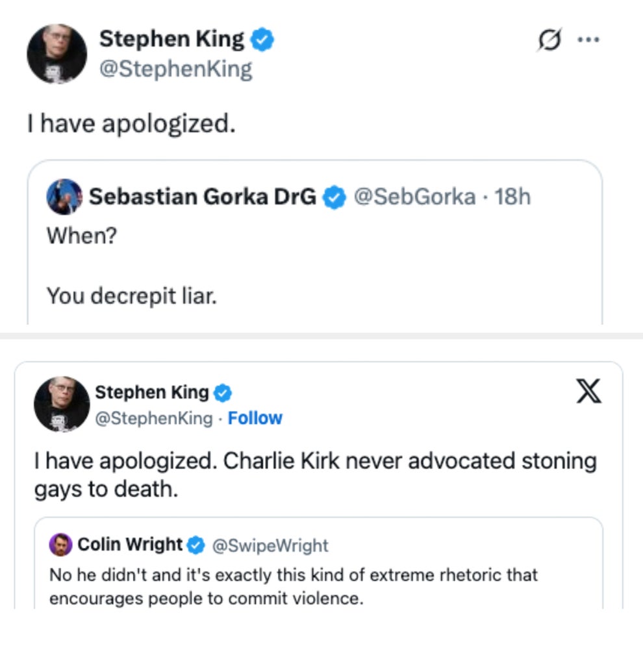Click Sebastian Gorka's blue checkmark icon
The height and width of the screenshot is (672, 643).
click(x=334, y=196)
